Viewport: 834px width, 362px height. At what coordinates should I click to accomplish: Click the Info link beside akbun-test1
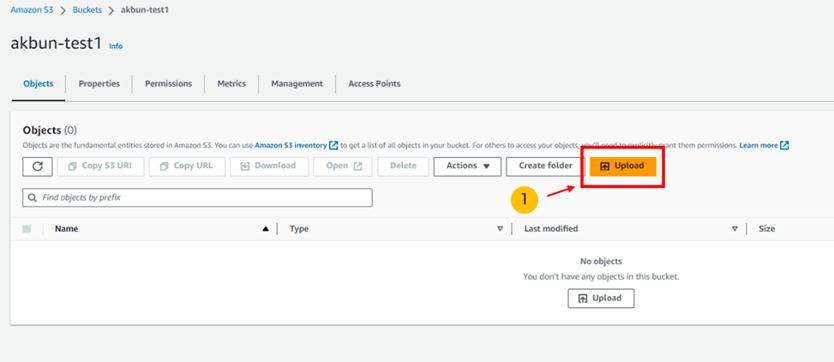(x=115, y=46)
